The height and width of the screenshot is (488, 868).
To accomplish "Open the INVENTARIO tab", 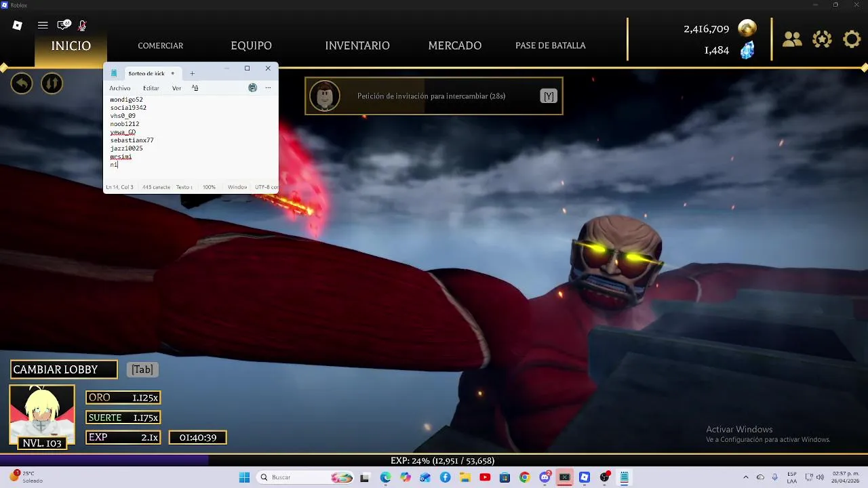I will click(357, 45).
